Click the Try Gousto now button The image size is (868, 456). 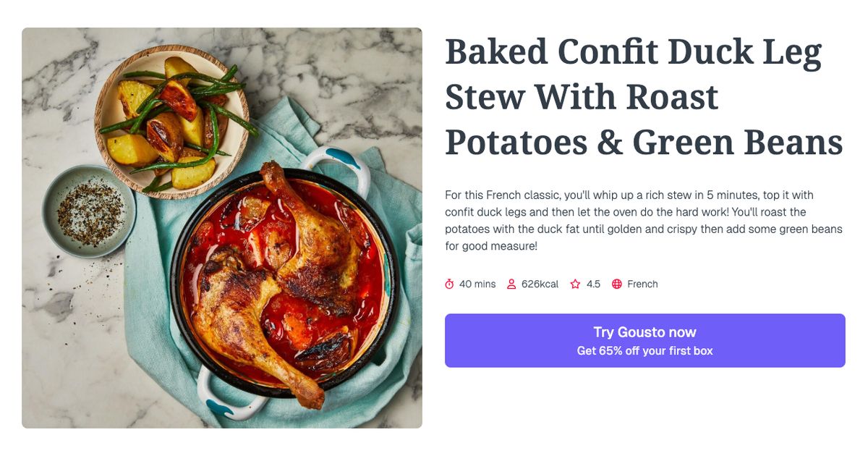[644, 332]
